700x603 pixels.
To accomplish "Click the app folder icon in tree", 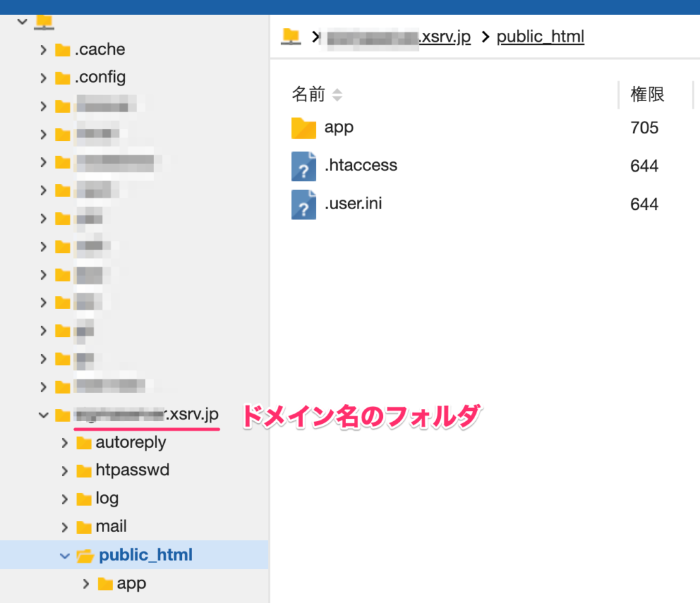I will (x=105, y=585).
